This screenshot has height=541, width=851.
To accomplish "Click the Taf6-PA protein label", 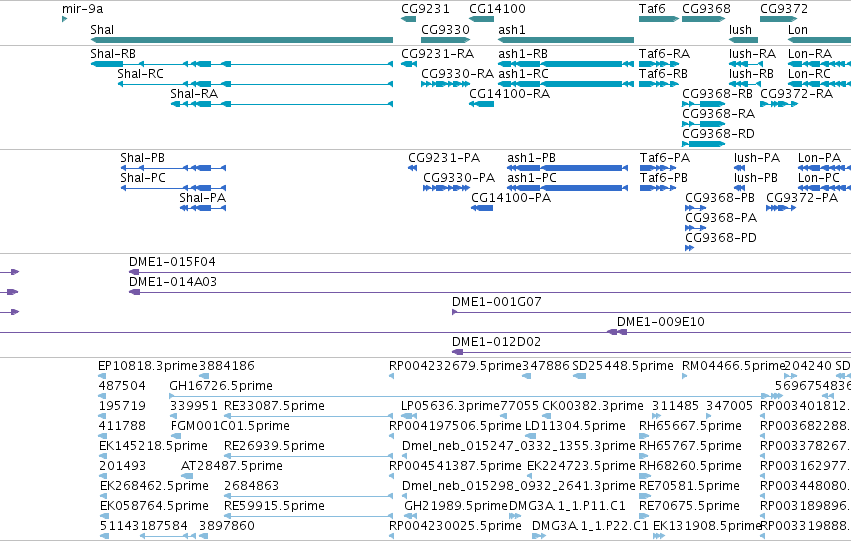I will [665, 158].
